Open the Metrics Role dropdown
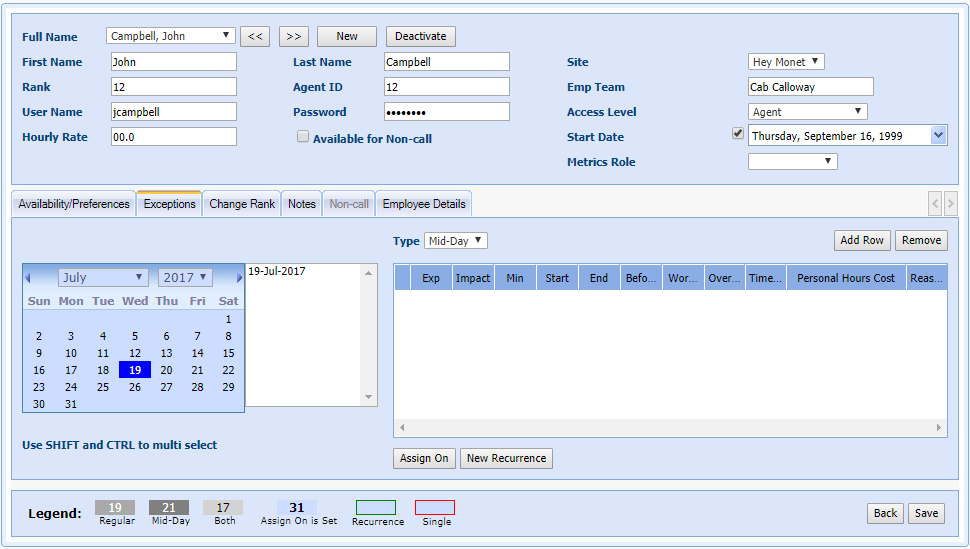 pos(792,162)
